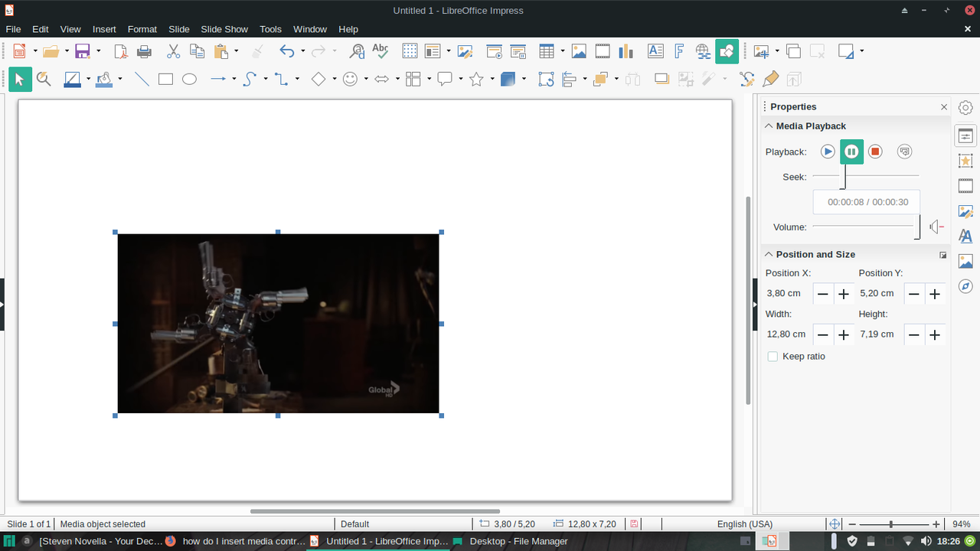Toggle the highlighted Show Draw Functions icon
Screen dimensions: 980x551
pyautogui.click(x=727, y=51)
